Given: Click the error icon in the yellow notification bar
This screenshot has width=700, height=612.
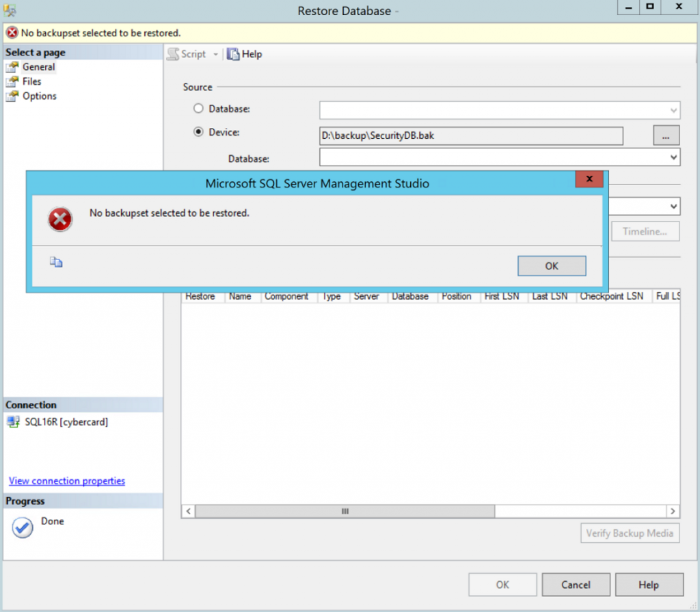Looking at the screenshot, I should pyautogui.click(x=12, y=33).
